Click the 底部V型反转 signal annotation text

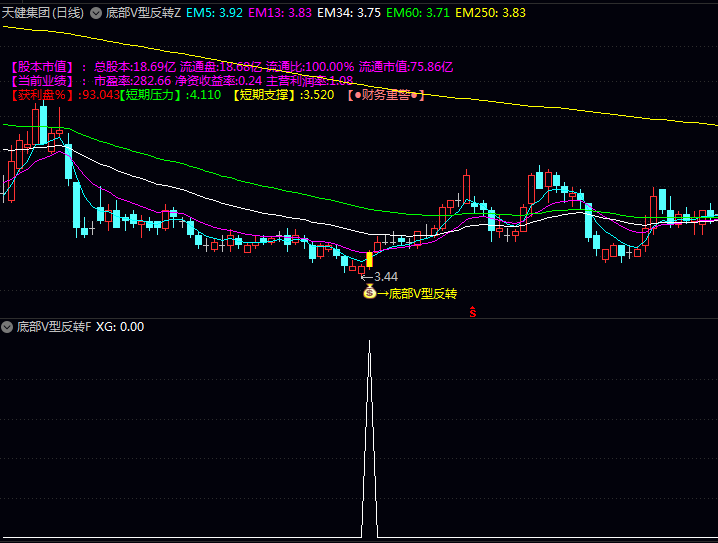(x=422, y=293)
